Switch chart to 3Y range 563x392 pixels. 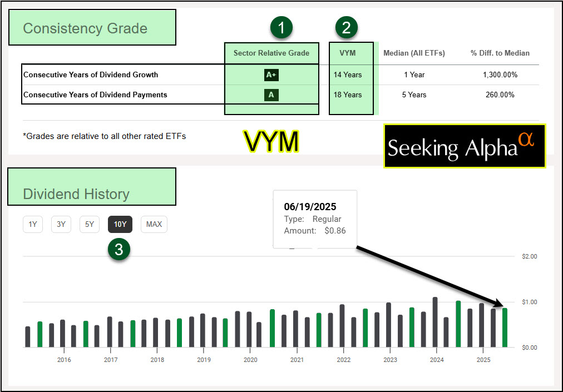coord(61,224)
